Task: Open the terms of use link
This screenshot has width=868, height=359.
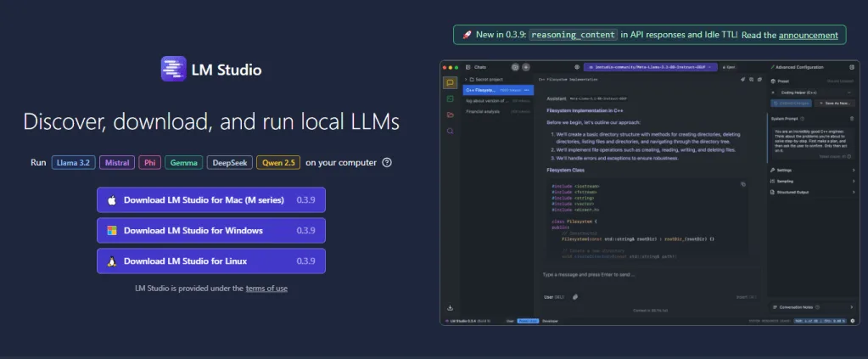Action: pos(266,288)
